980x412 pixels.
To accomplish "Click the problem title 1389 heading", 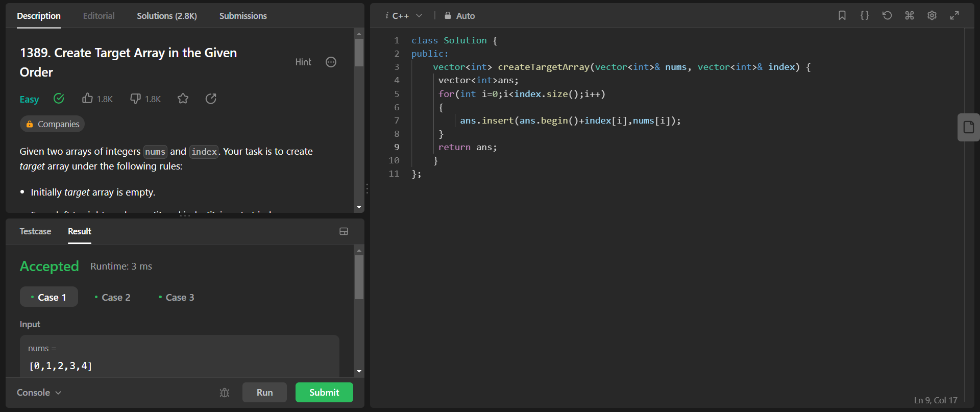I will 128,62.
